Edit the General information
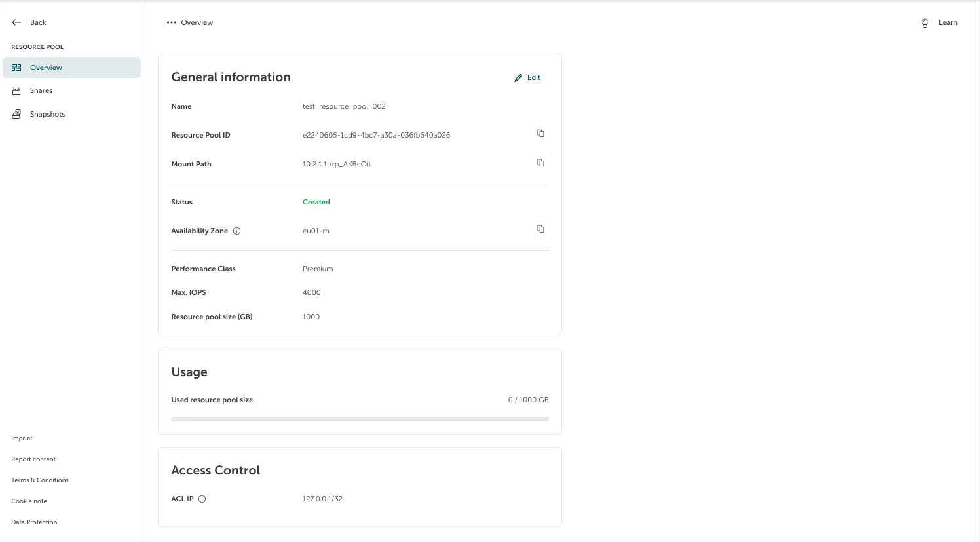The image size is (980, 542). pos(527,78)
